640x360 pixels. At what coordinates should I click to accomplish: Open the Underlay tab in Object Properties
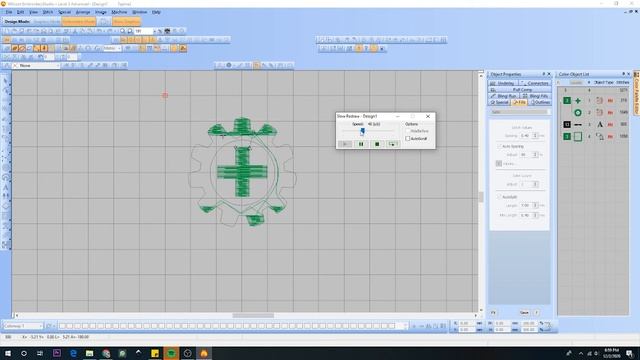coord(502,83)
